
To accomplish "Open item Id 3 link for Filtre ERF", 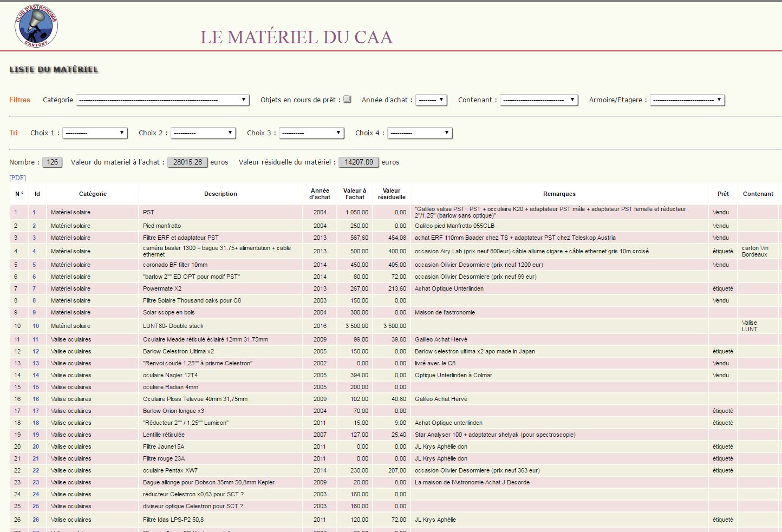I will pos(34,238).
